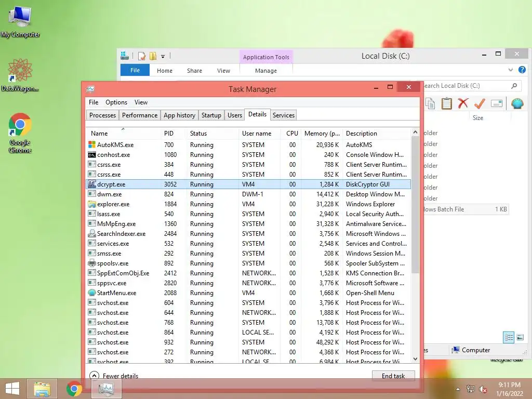
Task: Select the lsass.exe process row
Action: coord(248,214)
